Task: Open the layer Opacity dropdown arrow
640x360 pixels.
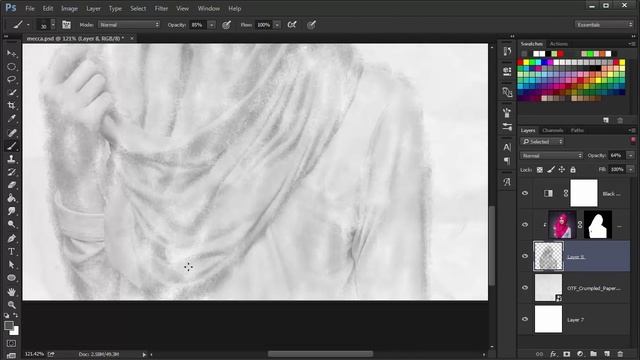Action: tap(630, 156)
